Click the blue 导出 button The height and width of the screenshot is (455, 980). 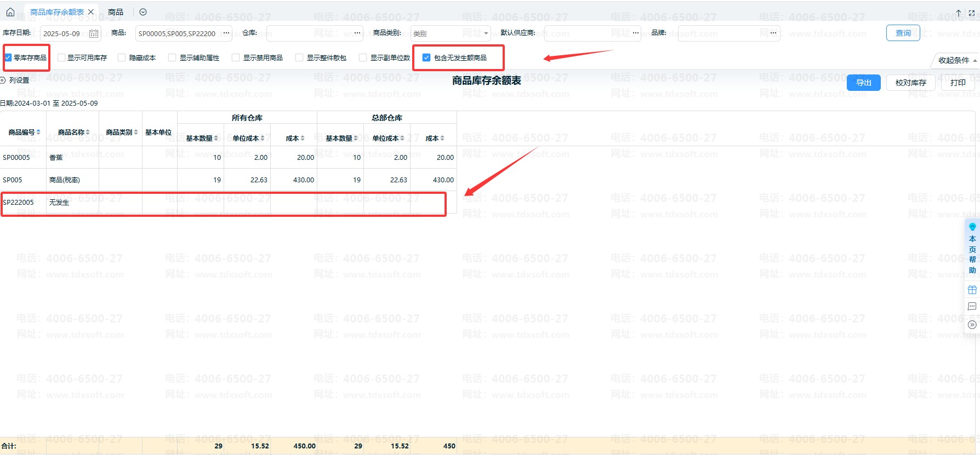863,83
